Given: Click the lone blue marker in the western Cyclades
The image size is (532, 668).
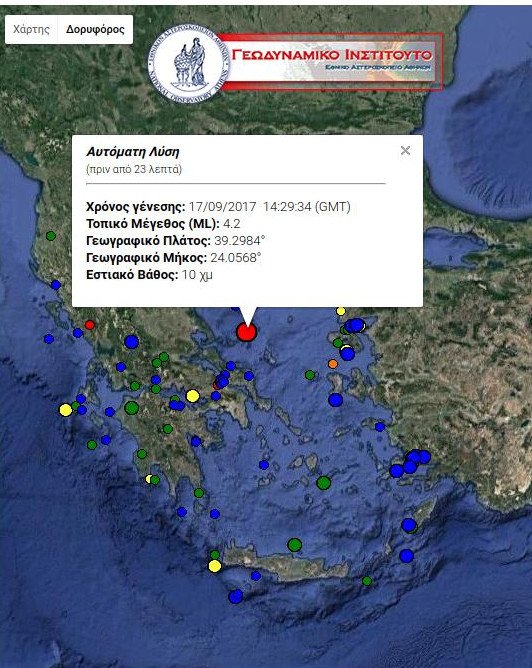Looking at the screenshot, I should point(264,465).
